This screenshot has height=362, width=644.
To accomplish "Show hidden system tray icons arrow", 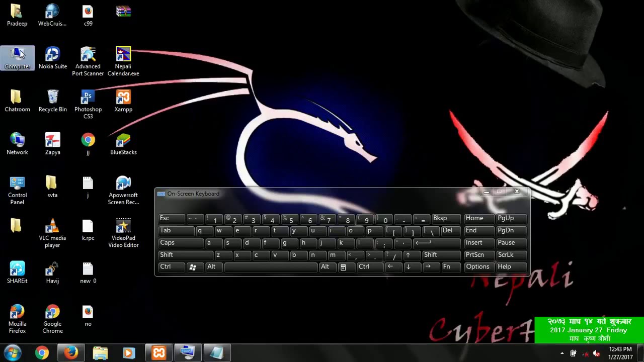I will point(562,353).
